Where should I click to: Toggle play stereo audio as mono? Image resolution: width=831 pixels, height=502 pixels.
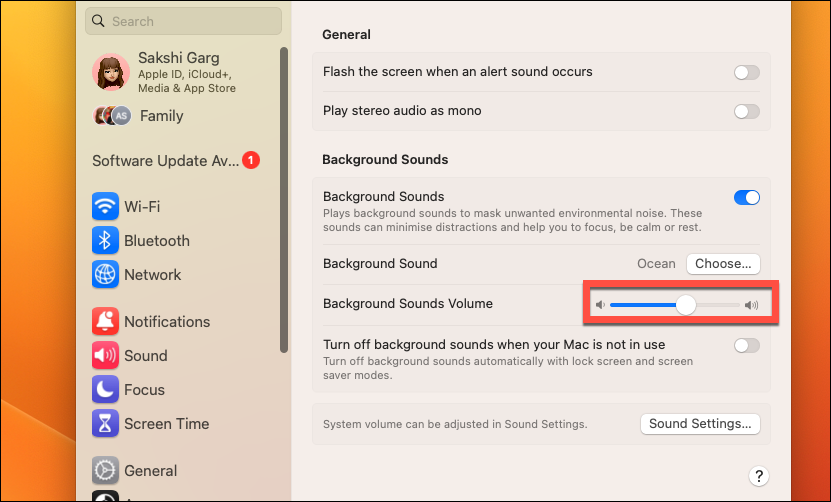point(747,111)
